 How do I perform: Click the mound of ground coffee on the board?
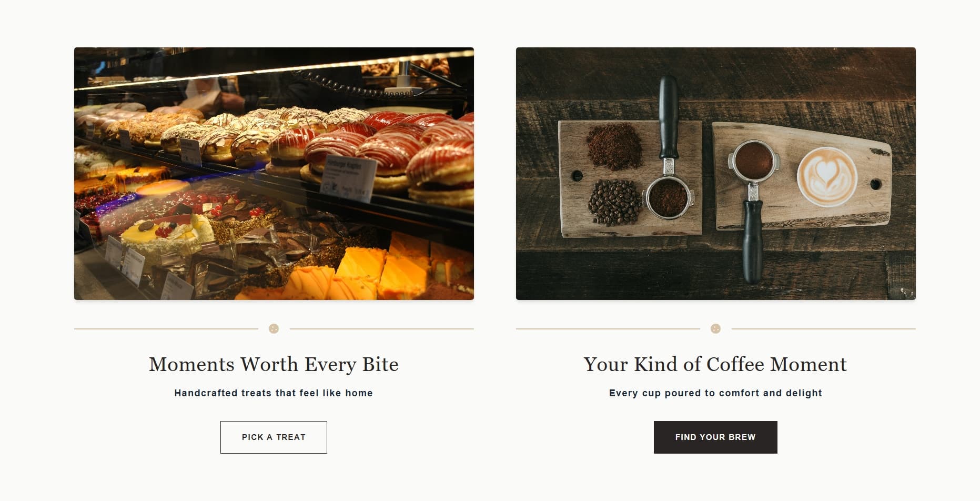(x=614, y=145)
